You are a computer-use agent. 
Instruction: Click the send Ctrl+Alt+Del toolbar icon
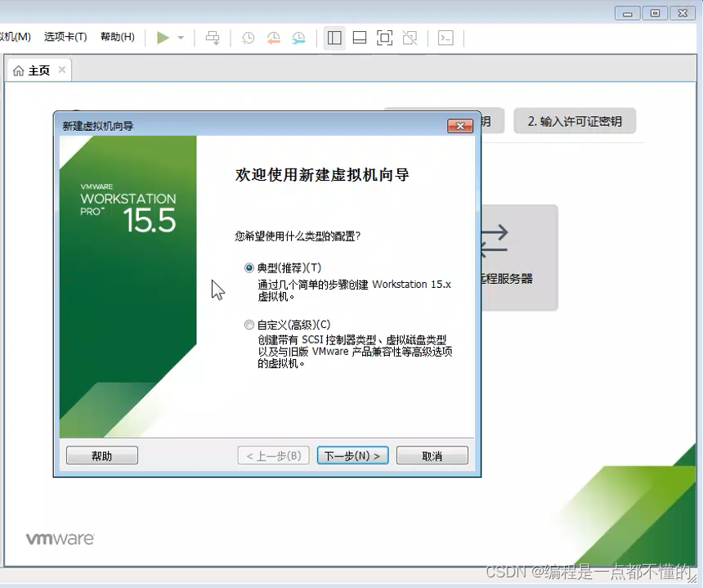click(x=213, y=38)
